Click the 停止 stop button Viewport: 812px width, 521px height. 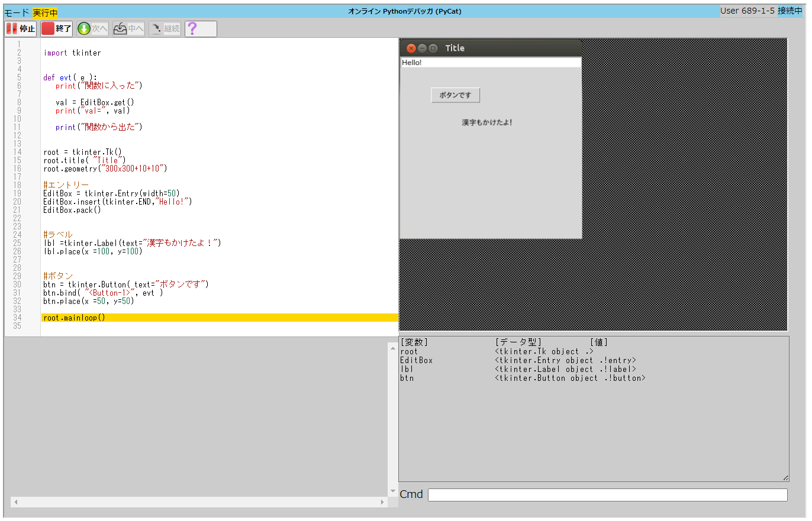pyautogui.click(x=21, y=28)
